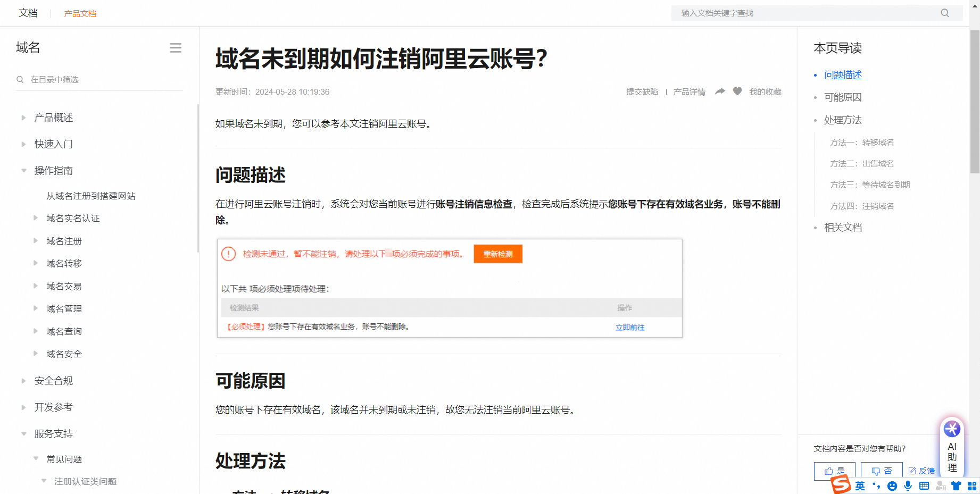Image resolution: width=980 pixels, height=494 pixels.
Task: Click the page vertical scrollbar thumb
Action: pyautogui.click(x=975, y=101)
